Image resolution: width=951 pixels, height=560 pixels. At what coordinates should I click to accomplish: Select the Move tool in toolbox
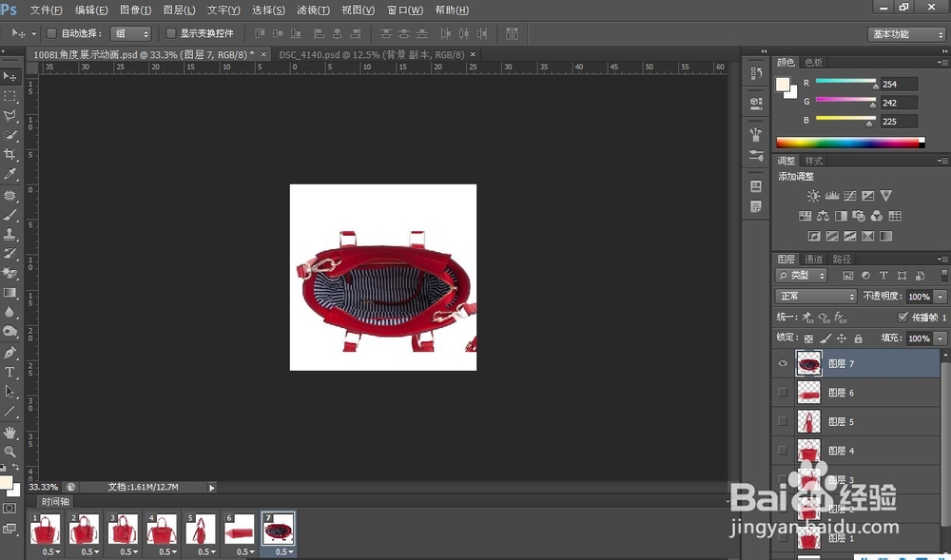[10, 76]
